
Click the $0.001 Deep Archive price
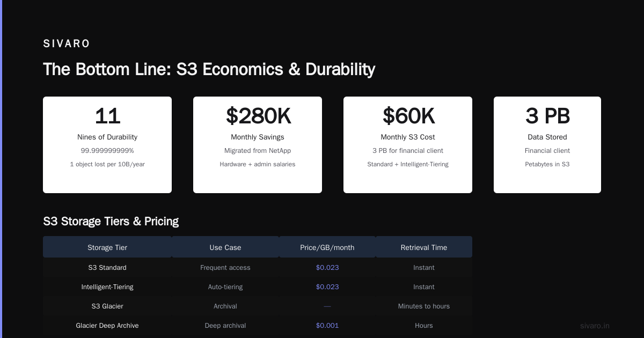pos(327,326)
